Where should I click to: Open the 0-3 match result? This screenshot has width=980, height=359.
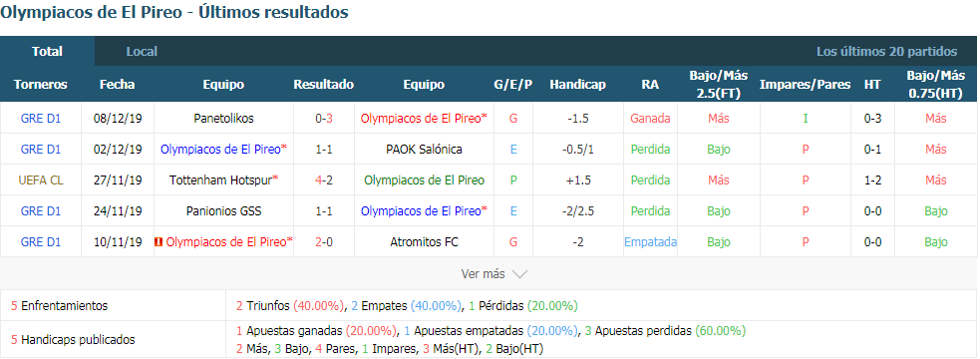[x=324, y=119]
